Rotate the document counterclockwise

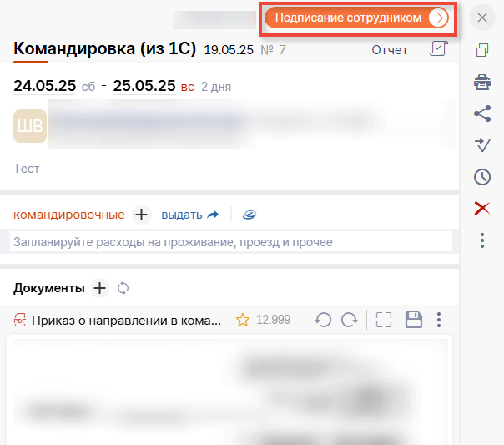click(x=323, y=320)
